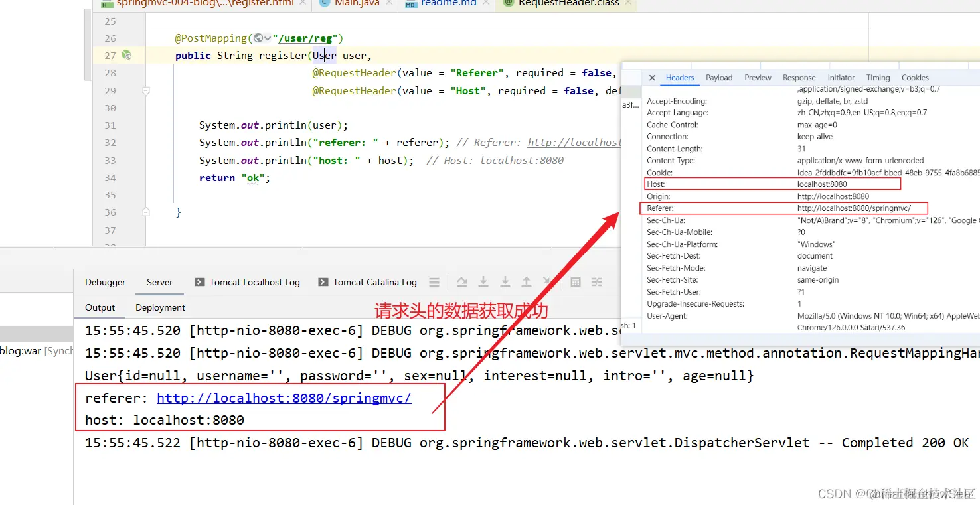The width and height of the screenshot is (980, 505).
Task: Click the 'Accept-Language:' header name
Action: tap(678, 113)
